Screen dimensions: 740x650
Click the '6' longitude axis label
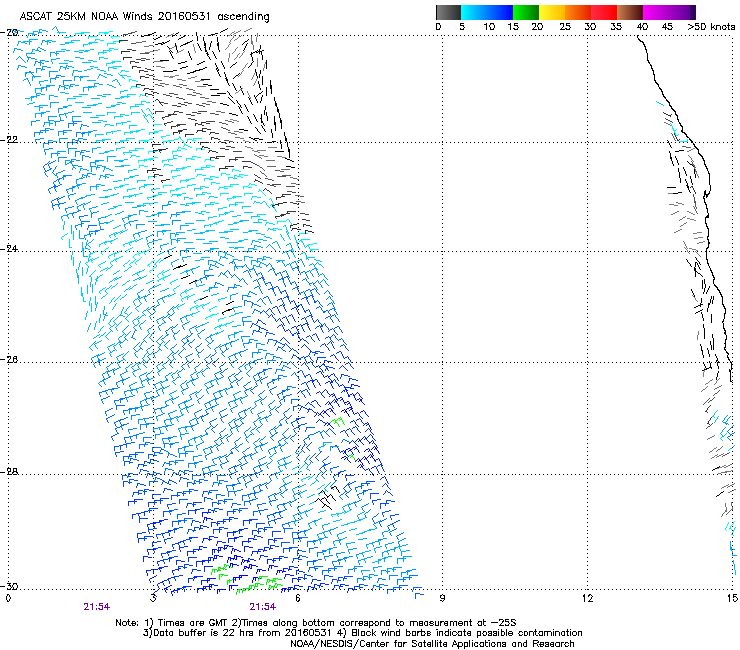click(x=298, y=598)
